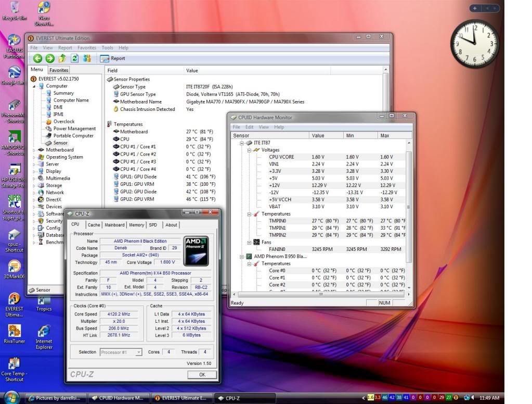This screenshot has width=532, height=404.
Task: Click the desktop analog clock gadget
Action: 475,44
